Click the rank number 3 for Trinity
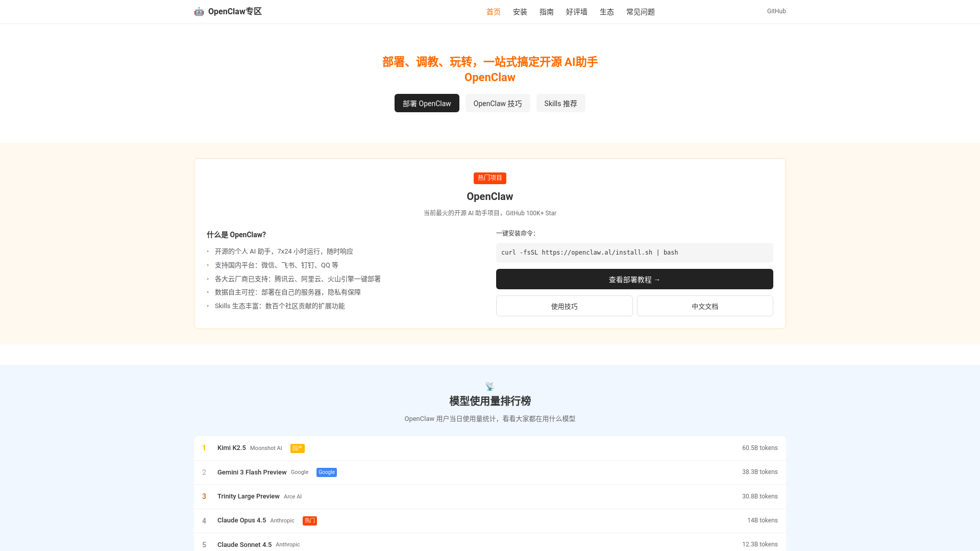980x551 pixels. coord(204,496)
